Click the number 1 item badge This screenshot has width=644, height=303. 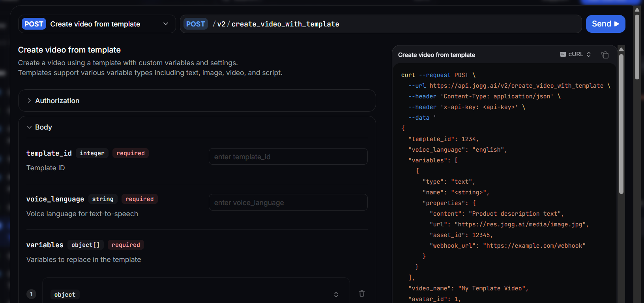[31, 294]
